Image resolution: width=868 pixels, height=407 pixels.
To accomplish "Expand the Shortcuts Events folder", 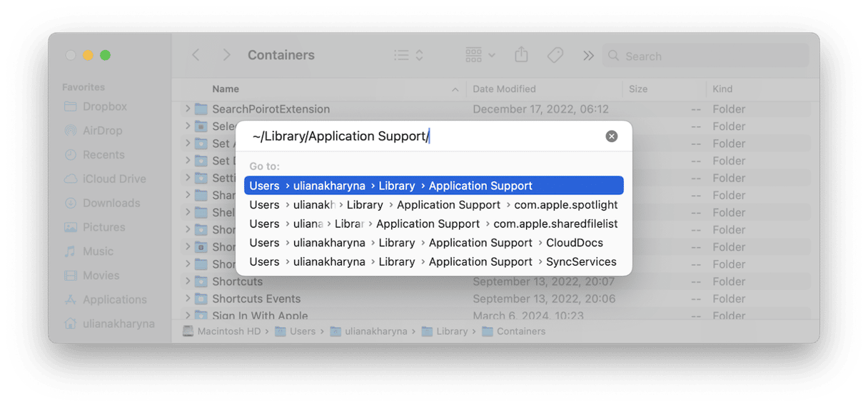I will point(188,298).
